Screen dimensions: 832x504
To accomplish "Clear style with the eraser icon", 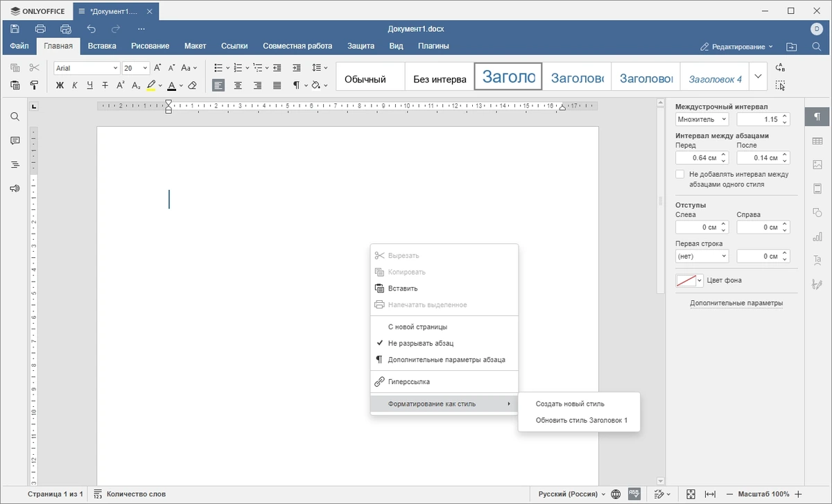I will 193,85.
